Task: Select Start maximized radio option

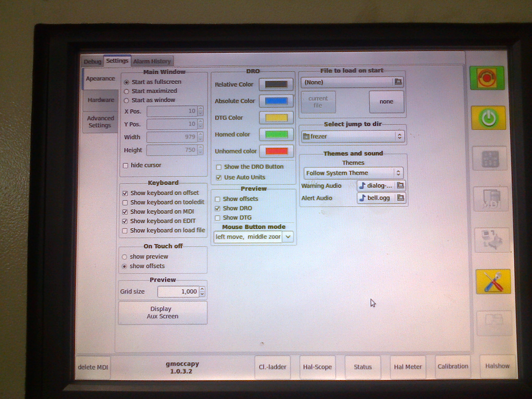Action: (127, 91)
